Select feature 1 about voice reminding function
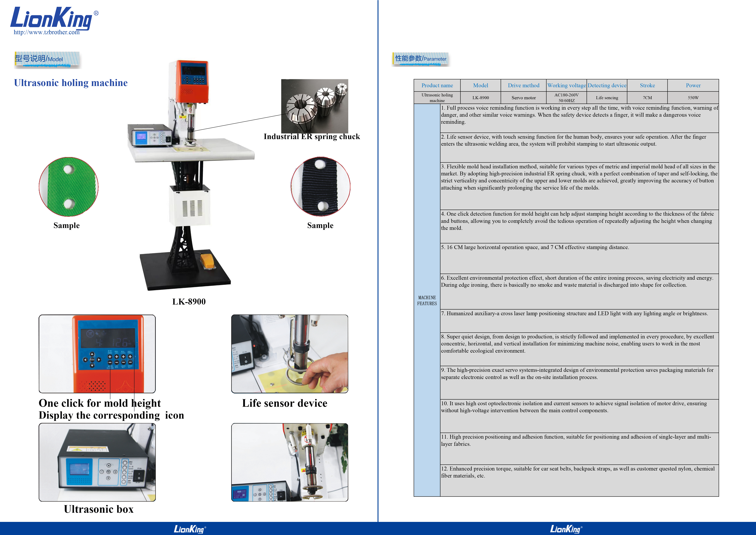This screenshot has width=756, height=535. [x=579, y=118]
